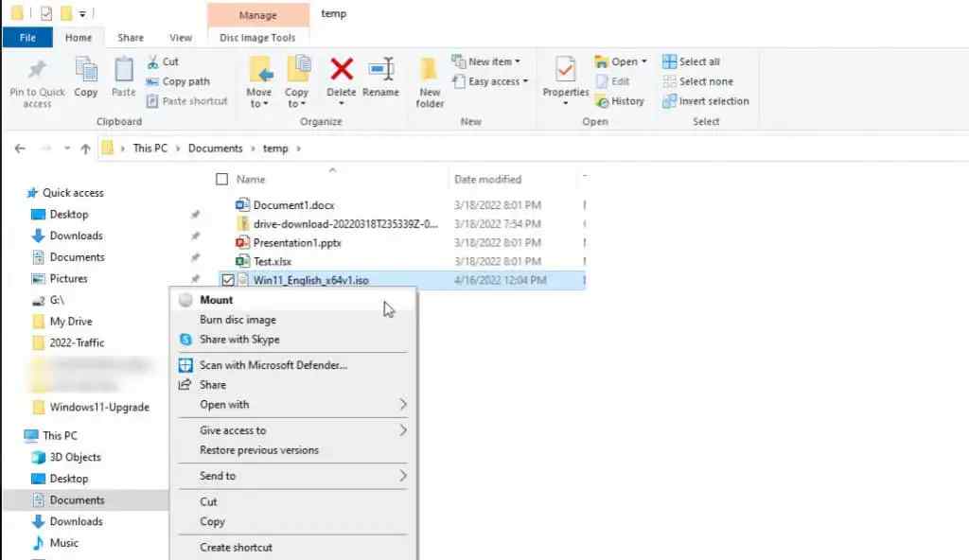Open the Easy access dropdown
The image size is (969, 560).
pyautogui.click(x=491, y=81)
